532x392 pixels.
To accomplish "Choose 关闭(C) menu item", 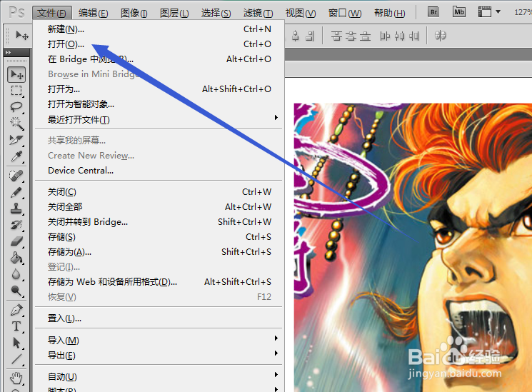I will (159, 192).
